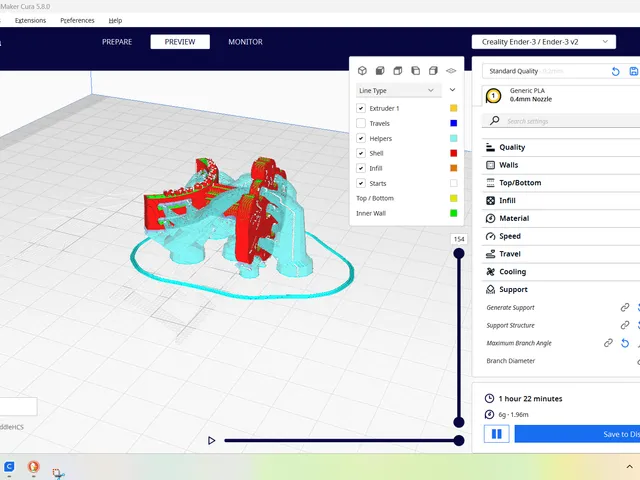Click the search settings magnifier icon
640x480 pixels.
coord(494,120)
